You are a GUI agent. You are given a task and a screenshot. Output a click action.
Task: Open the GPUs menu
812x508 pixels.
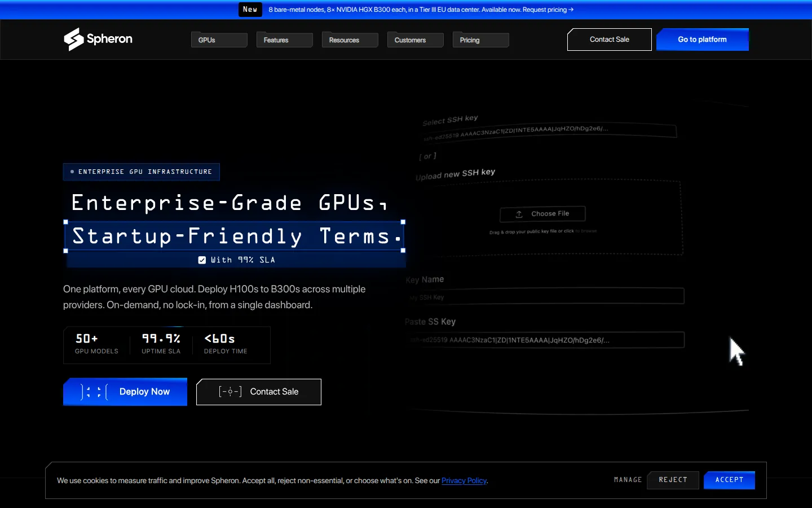click(219, 40)
